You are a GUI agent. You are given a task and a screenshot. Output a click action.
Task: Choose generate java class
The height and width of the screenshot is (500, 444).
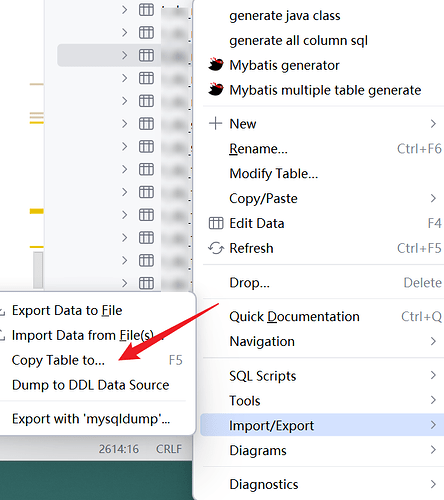285,16
